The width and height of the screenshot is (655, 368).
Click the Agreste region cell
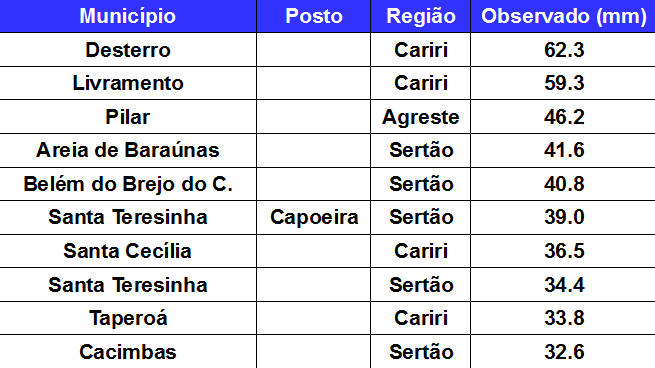click(x=421, y=117)
